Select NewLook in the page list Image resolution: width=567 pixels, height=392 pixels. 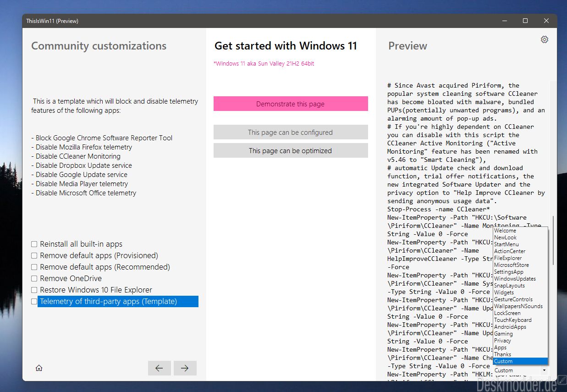[x=520, y=237]
